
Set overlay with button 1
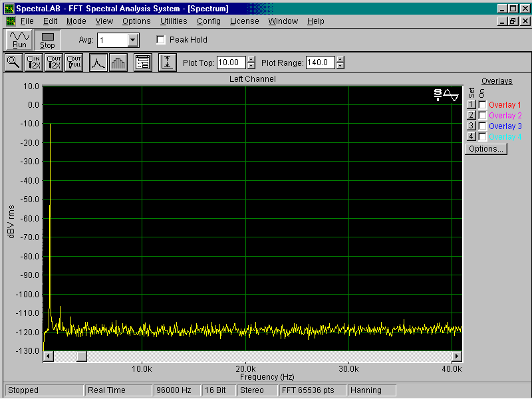point(471,104)
